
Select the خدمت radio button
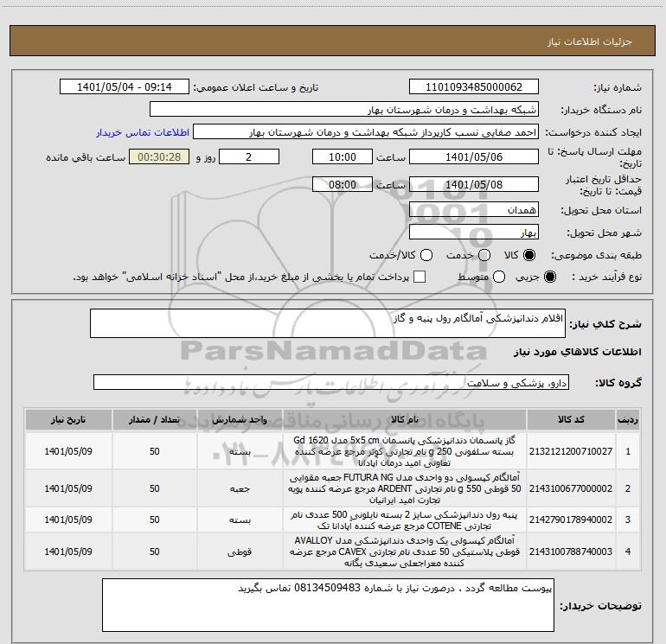tap(484, 255)
